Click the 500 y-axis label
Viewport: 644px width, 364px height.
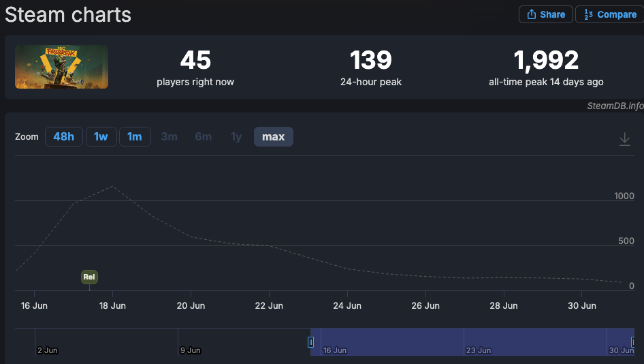626,241
